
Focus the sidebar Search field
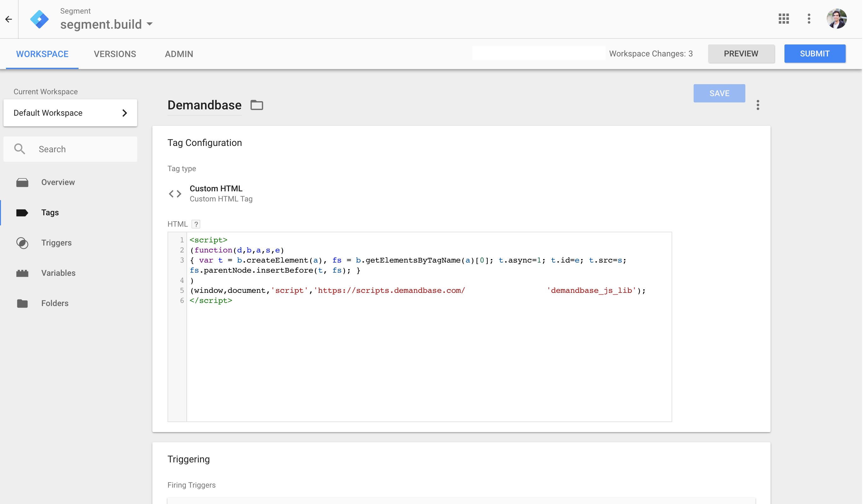point(70,149)
